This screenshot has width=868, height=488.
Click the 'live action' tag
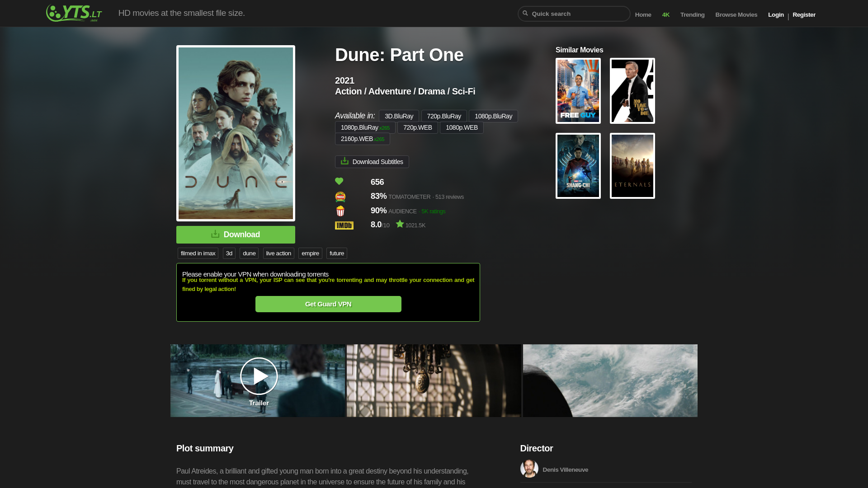(278, 253)
